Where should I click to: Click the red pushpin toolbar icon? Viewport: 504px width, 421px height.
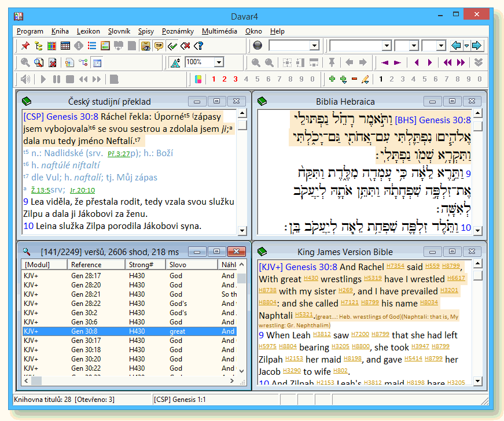point(25,46)
